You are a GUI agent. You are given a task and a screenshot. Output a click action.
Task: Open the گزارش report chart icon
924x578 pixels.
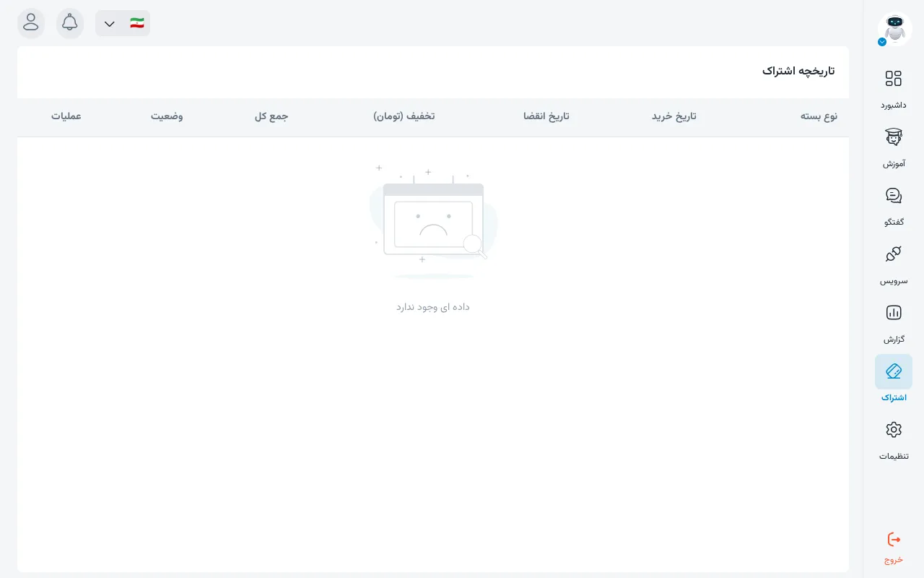point(894,313)
